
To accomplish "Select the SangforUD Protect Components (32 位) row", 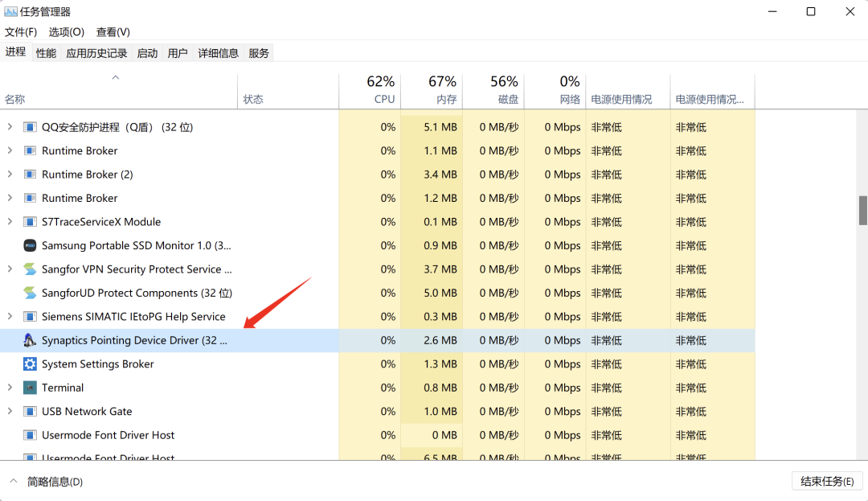I will (378, 293).
